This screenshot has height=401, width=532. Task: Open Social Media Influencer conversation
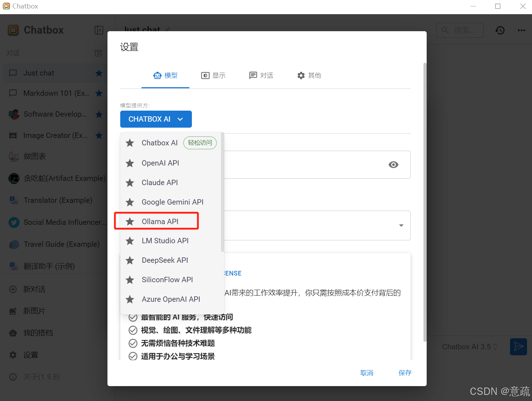(x=55, y=222)
